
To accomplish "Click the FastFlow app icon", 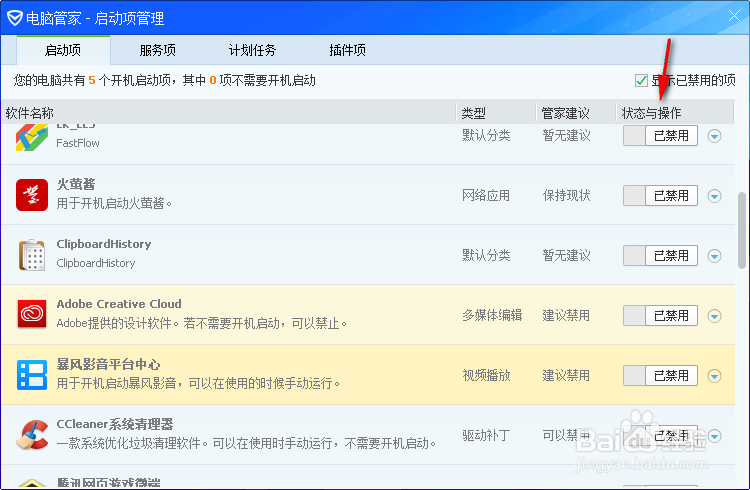I will coord(32,138).
